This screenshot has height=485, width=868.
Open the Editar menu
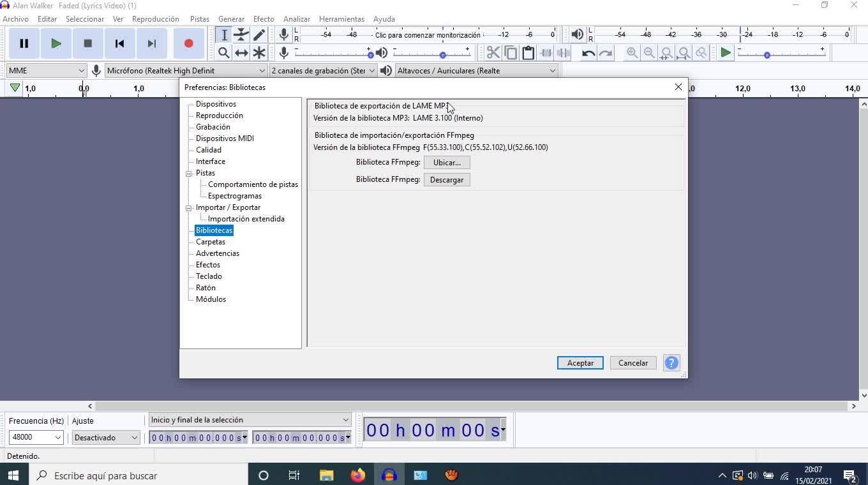coord(47,19)
